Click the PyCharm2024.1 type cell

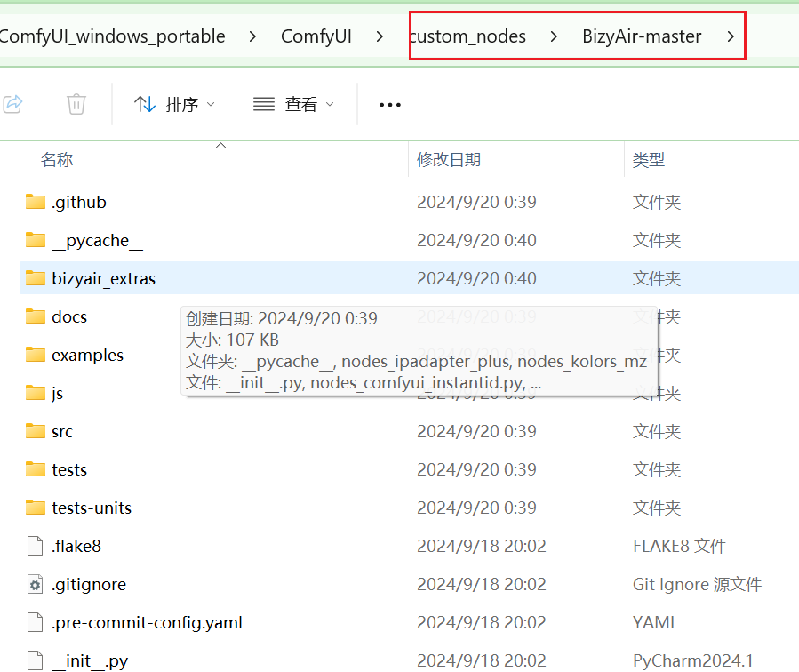pos(693,660)
